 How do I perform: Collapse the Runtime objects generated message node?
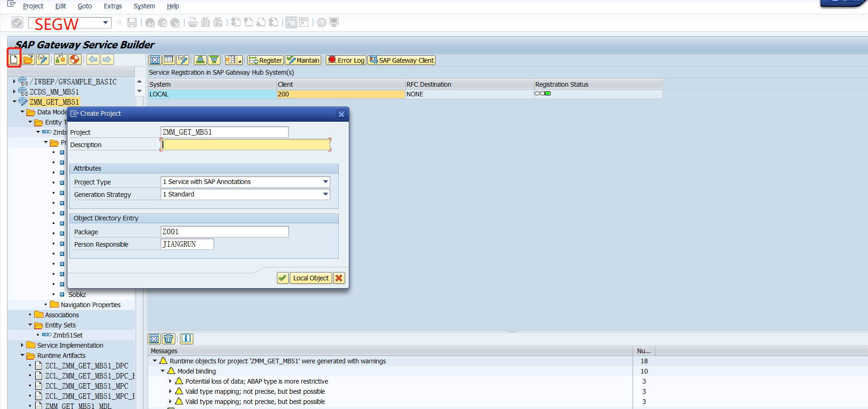tap(155, 361)
